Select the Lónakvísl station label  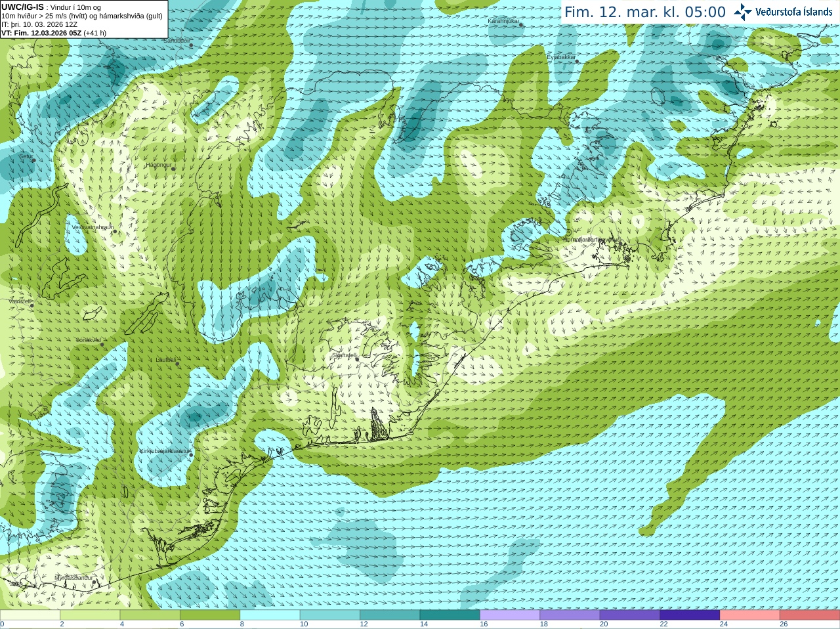point(89,340)
